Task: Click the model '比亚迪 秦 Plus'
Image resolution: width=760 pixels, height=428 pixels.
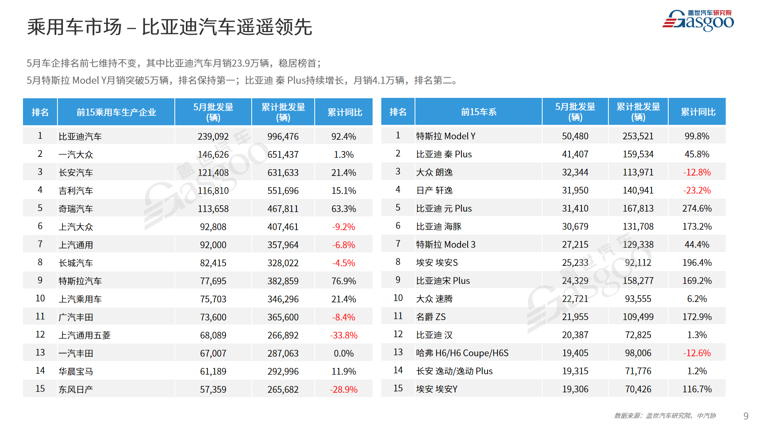Action: 444,154
